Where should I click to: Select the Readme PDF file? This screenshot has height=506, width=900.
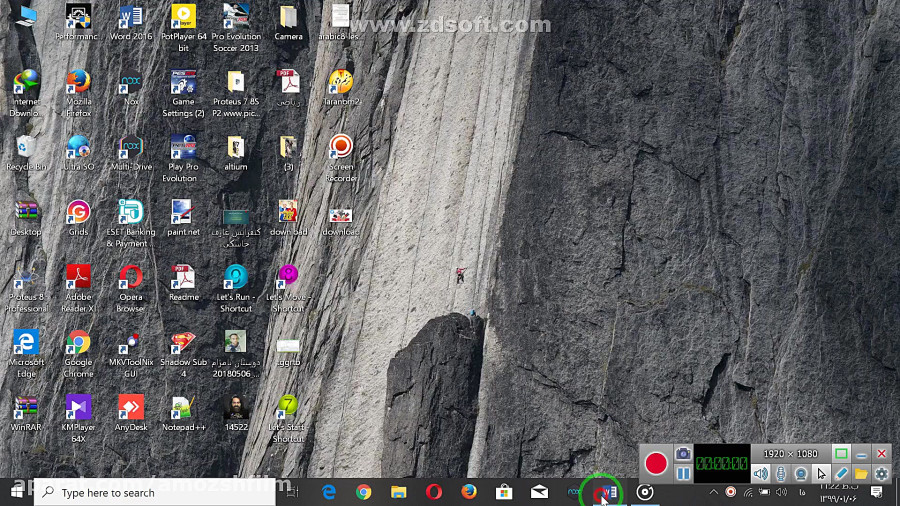click(184, 283)
